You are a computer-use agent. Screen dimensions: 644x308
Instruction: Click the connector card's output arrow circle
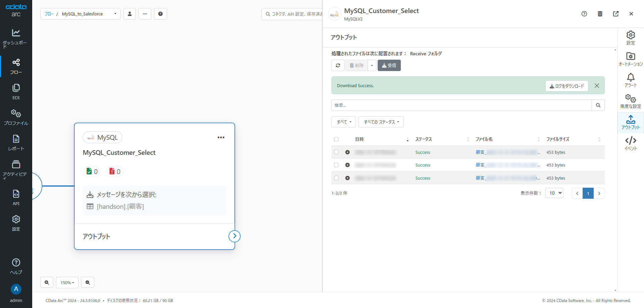tap(234, 236)
